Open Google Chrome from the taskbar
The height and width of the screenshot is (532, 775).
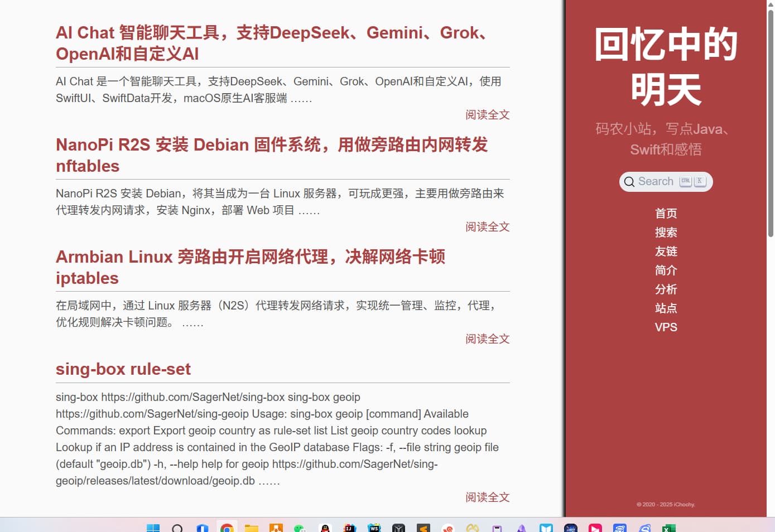pyautogui.click(x=227, y=528)
